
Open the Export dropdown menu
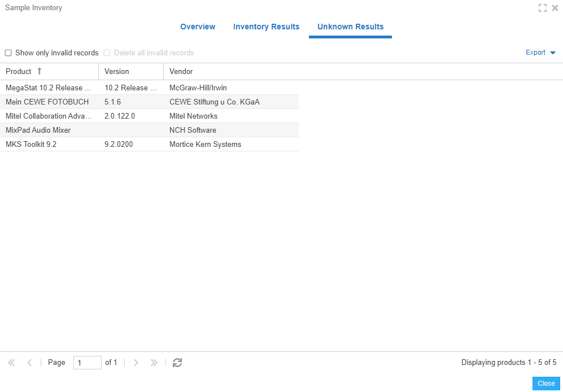pyautogui.click(x=540, y=53)
